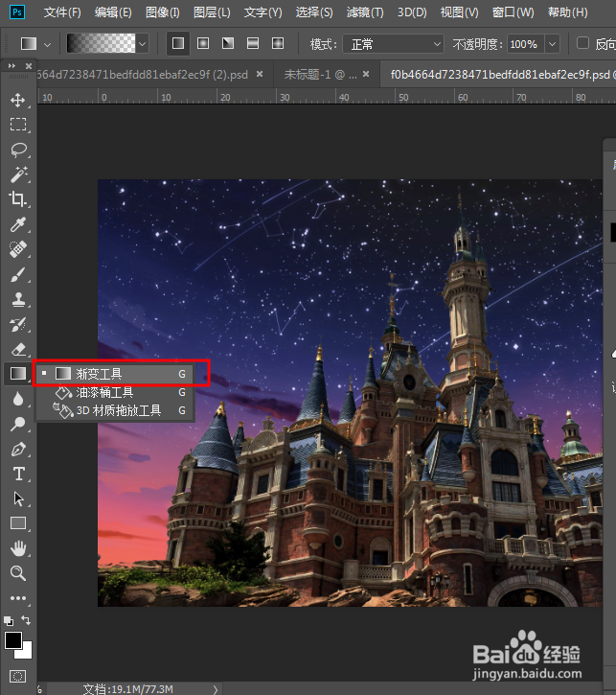The image size is (616, 695).
Task: Choose radial gradient style
Action: pos(203,43)
